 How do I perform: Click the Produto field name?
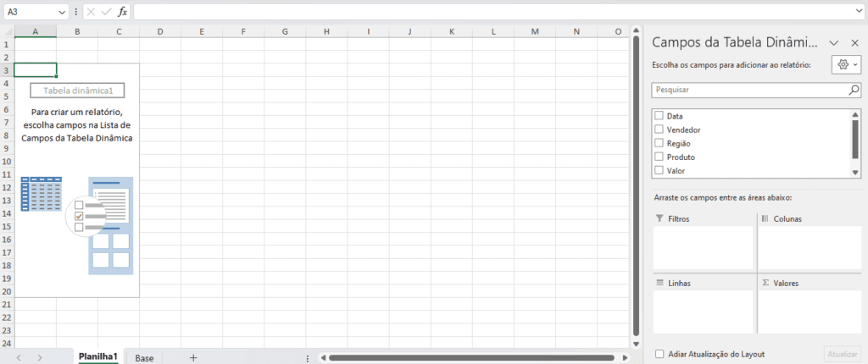[x=681, y=157]
